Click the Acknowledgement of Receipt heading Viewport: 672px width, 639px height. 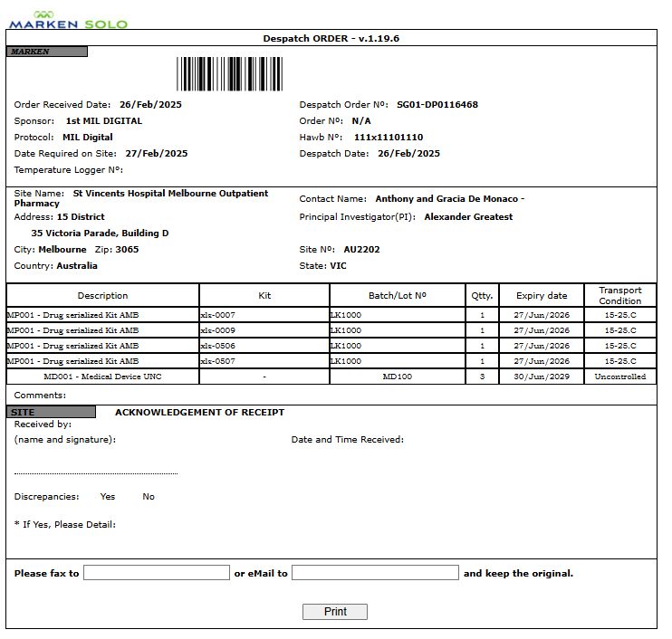tap(200, 412)
